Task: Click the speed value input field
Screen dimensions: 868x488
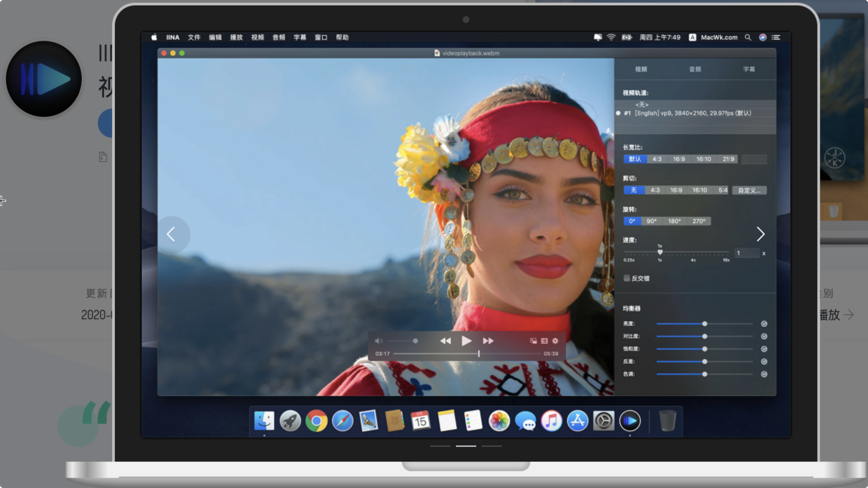Action: [746, 253]
